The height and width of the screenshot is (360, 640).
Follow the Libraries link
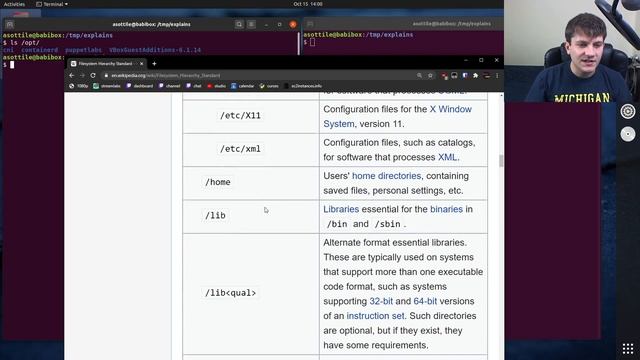point(341,209)
